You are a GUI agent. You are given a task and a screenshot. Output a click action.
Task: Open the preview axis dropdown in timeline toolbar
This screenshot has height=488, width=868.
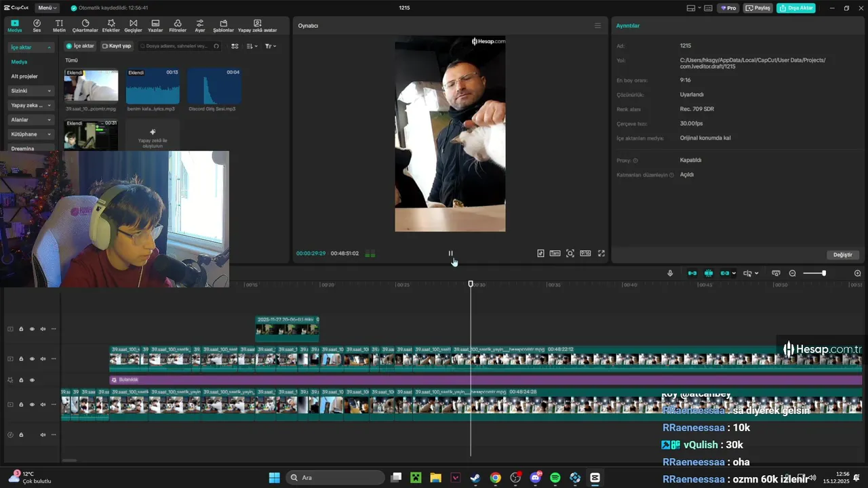(751, 273)
